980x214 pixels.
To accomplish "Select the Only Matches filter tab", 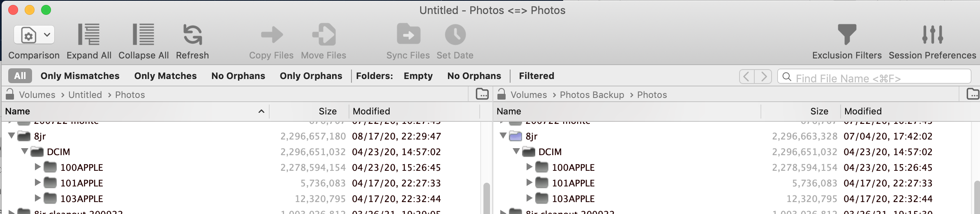I will (x=165, y=76).
